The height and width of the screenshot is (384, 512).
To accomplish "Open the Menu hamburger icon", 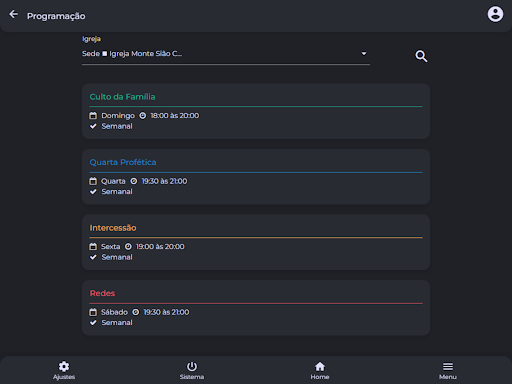I will 448,366.
